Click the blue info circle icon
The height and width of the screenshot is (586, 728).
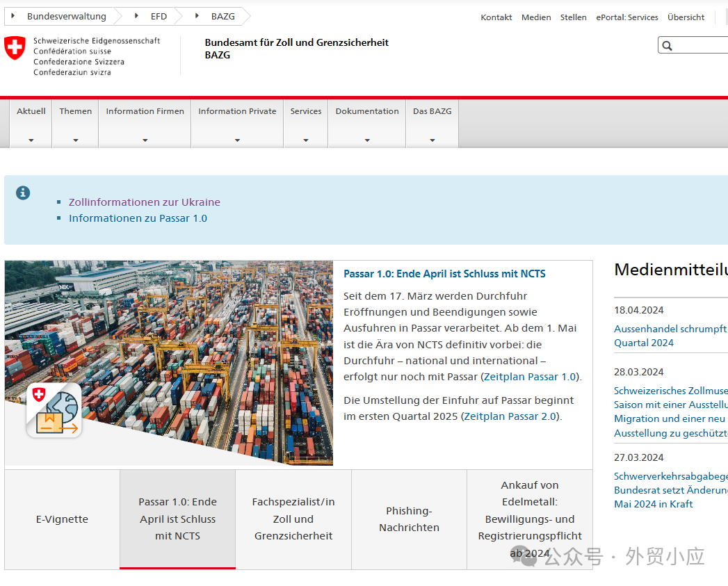click(x=23, y=193)
